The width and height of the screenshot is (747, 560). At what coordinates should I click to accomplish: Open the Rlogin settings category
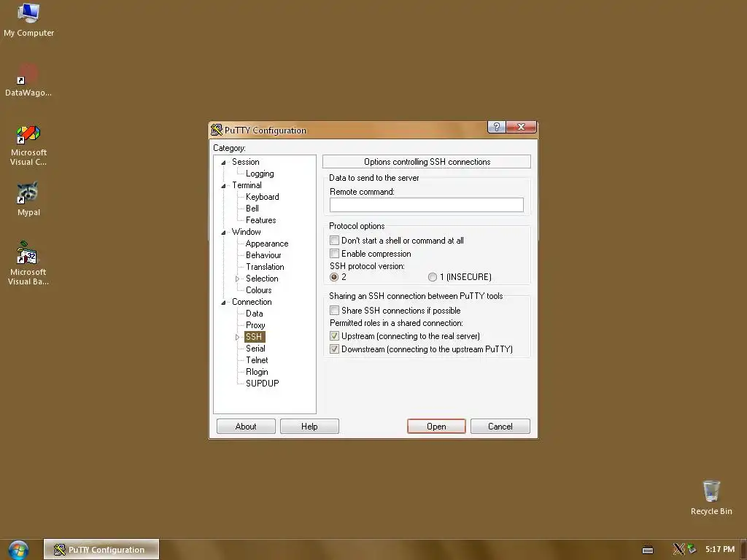256,372
